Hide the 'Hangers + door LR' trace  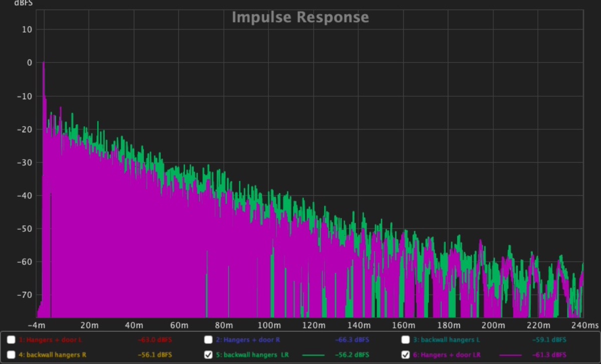pos(406,354)
